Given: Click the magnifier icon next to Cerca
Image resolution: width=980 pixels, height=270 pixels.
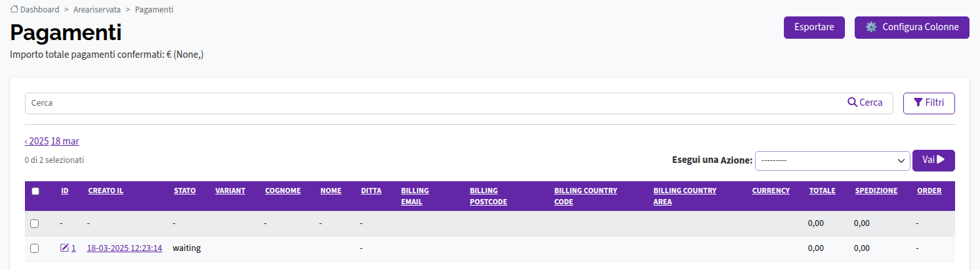Looking at the screenshot, I should pos(852,102).
